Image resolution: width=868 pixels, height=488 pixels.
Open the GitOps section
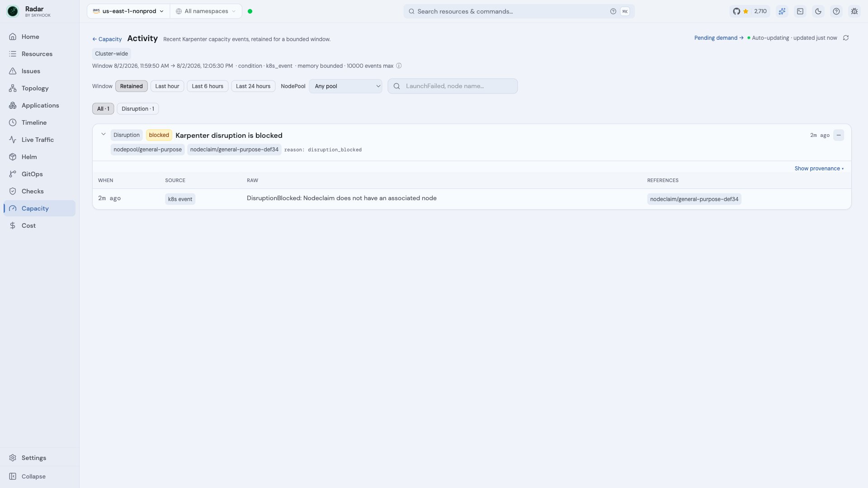(39, 174)
